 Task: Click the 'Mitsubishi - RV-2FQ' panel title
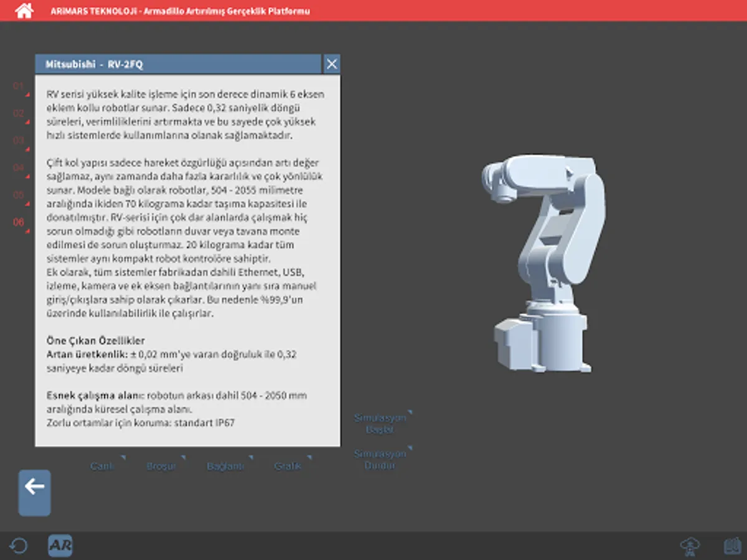[x=94, y=64]
